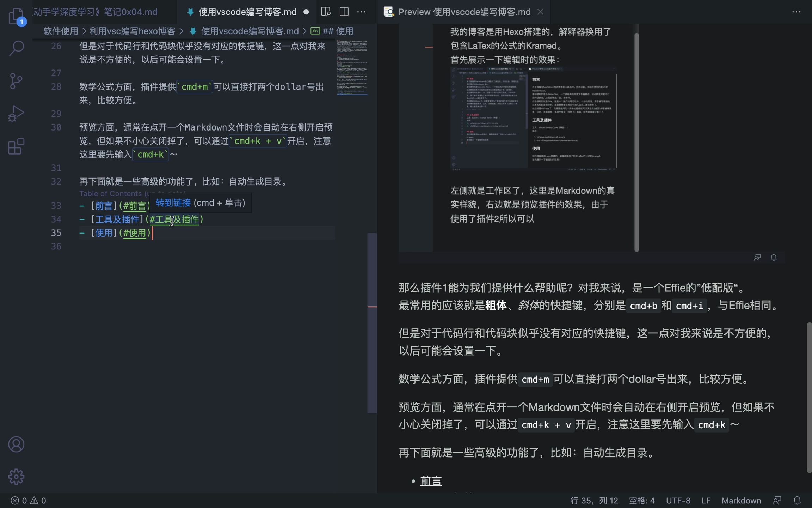Click line 32 text 再下面就是一些高级的功能了

click(136, 182)
